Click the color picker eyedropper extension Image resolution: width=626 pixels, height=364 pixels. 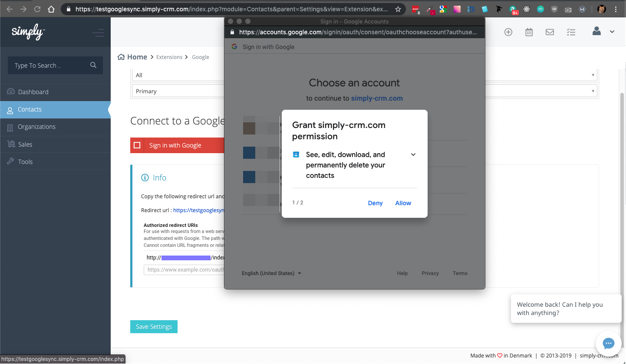(429, 9)
